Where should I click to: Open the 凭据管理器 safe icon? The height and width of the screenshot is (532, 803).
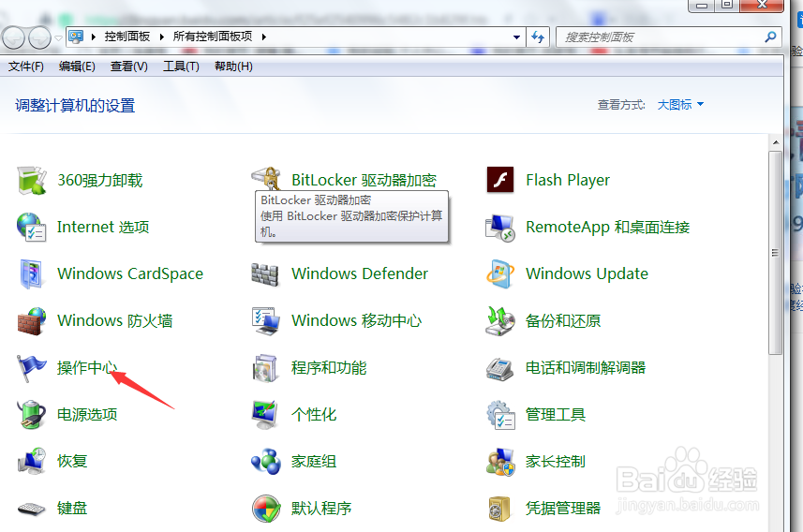(498, 509)
